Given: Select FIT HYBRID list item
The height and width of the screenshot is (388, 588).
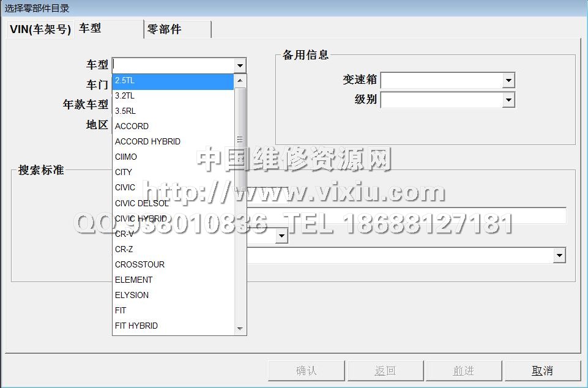Looking at the screenshot, I should [173, 326].
